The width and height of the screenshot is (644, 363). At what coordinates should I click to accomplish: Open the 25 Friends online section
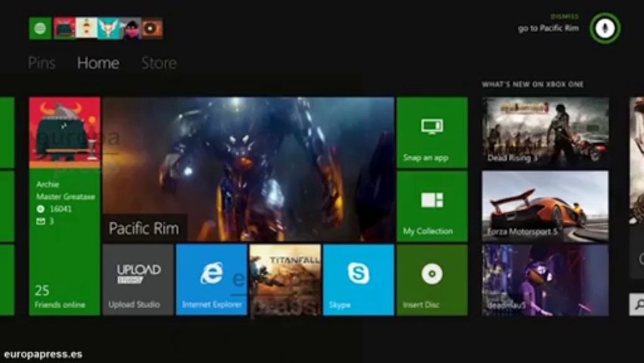[59, 297]
